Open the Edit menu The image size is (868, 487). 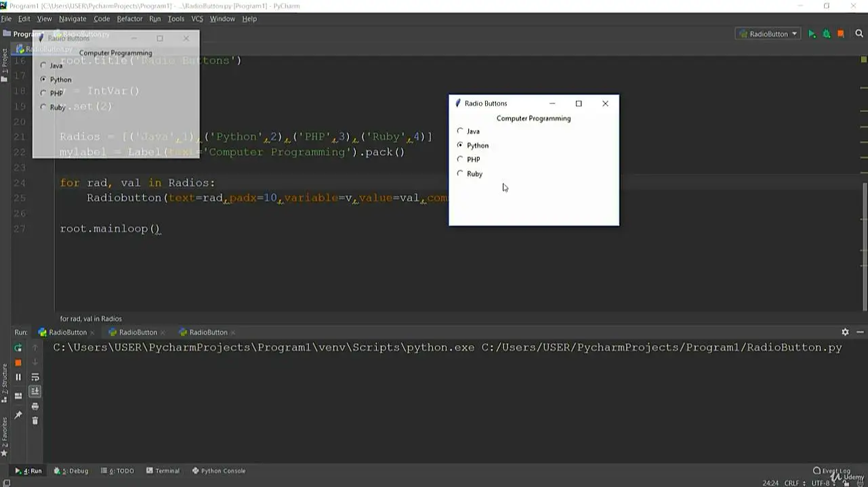tap(24, 19)
